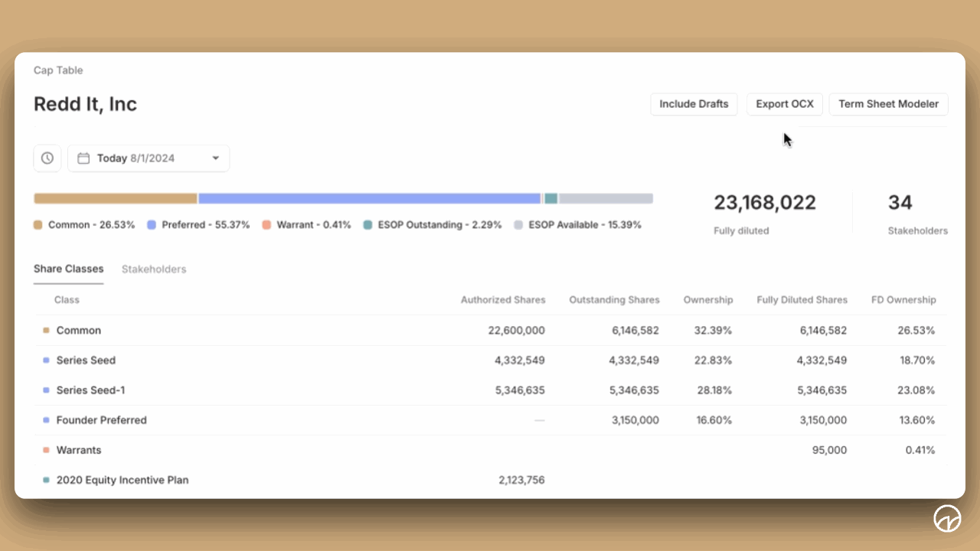
Task: Click the Founder Preferred row color marker
Action: (46, 420)
